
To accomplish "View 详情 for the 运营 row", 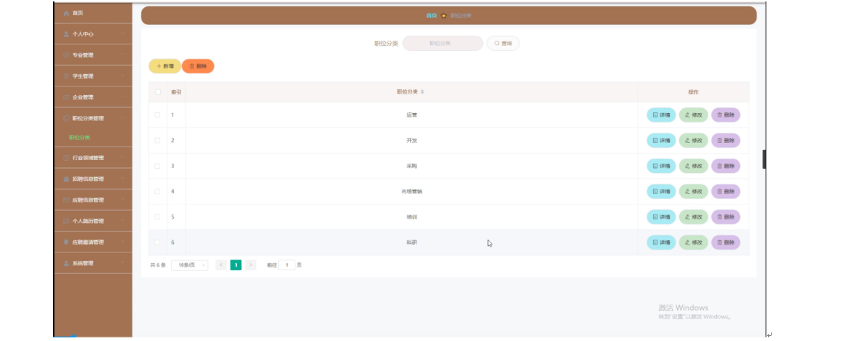I will coord(661,114).
